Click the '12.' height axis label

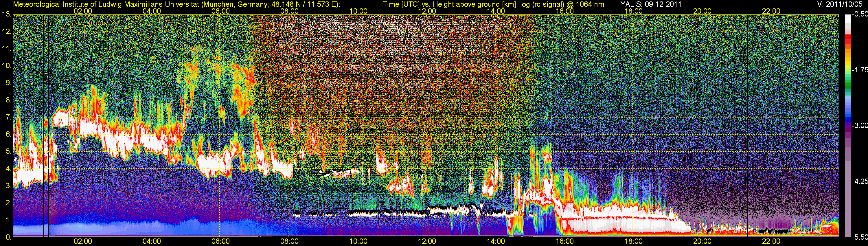pyautogui.click(x=6, y=32)
